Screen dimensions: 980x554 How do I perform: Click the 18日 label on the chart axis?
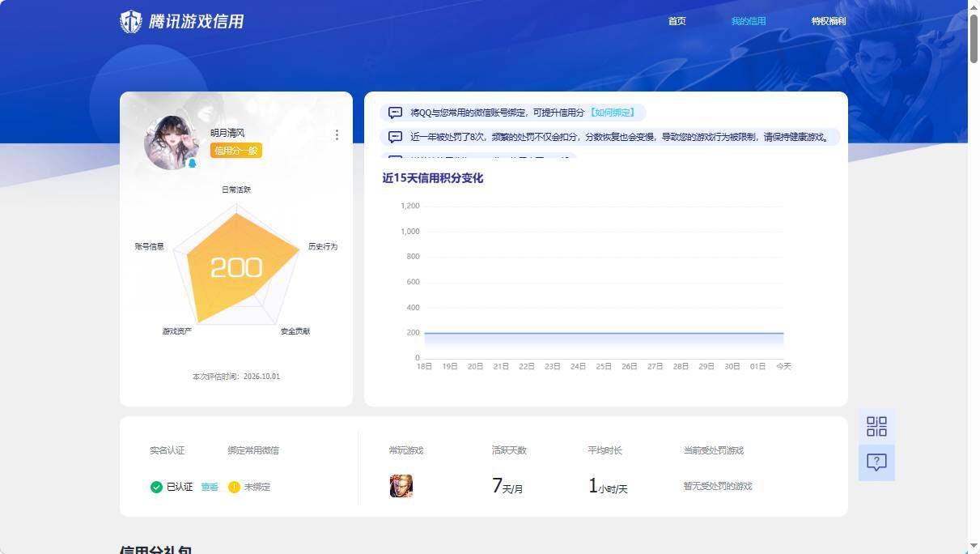424,367
